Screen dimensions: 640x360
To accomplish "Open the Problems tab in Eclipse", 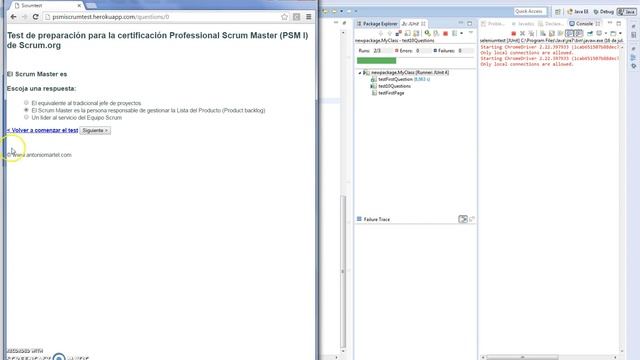I will (x=493, y=24).
